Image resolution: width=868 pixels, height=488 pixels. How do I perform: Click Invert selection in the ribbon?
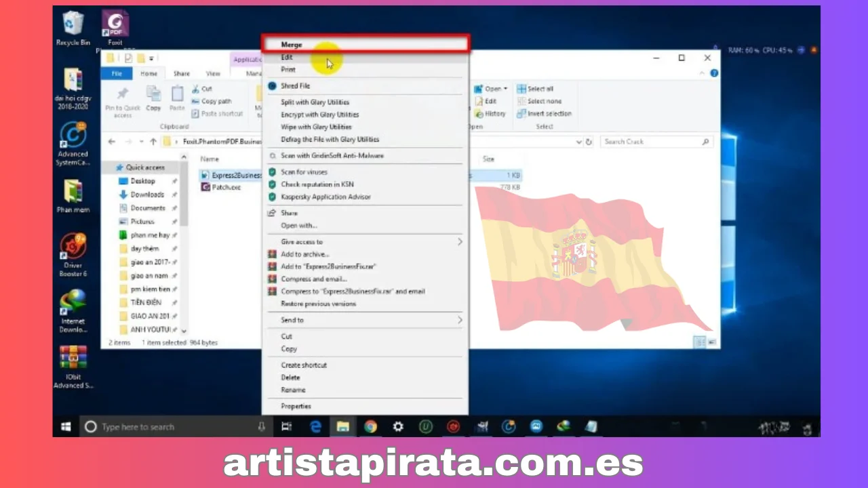pos(544,114)
